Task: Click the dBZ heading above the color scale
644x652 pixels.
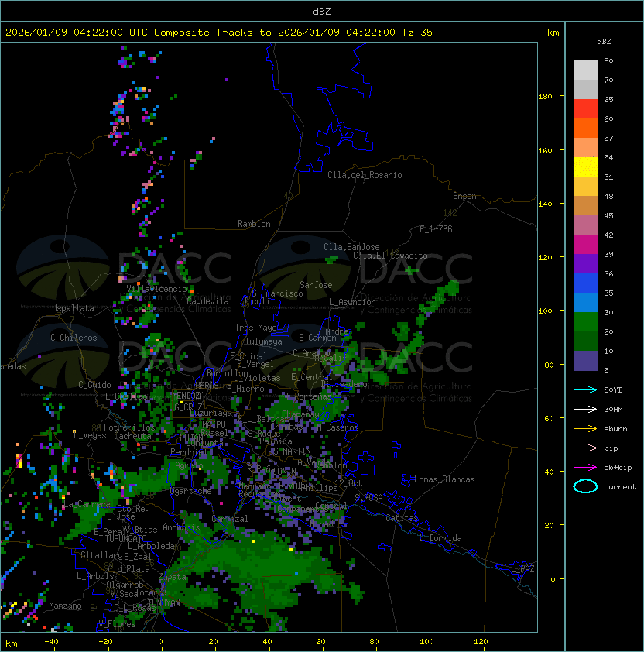Action: pyautogui.click(x=604, y=42)
